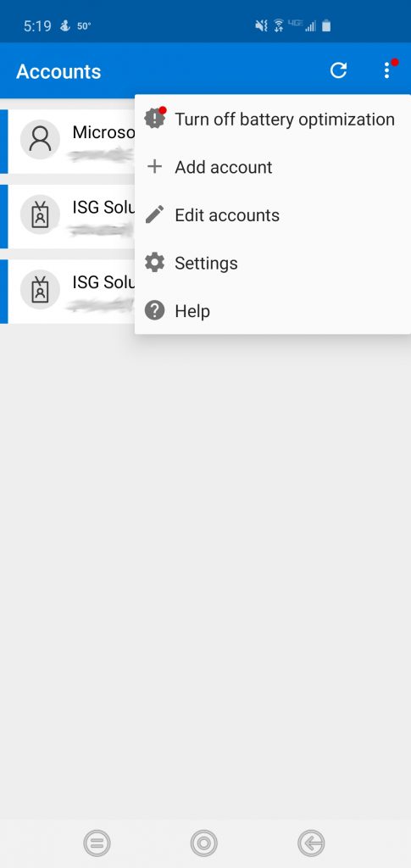Tap the question mark Help icon
411x868 pixels.
point(155,310)
